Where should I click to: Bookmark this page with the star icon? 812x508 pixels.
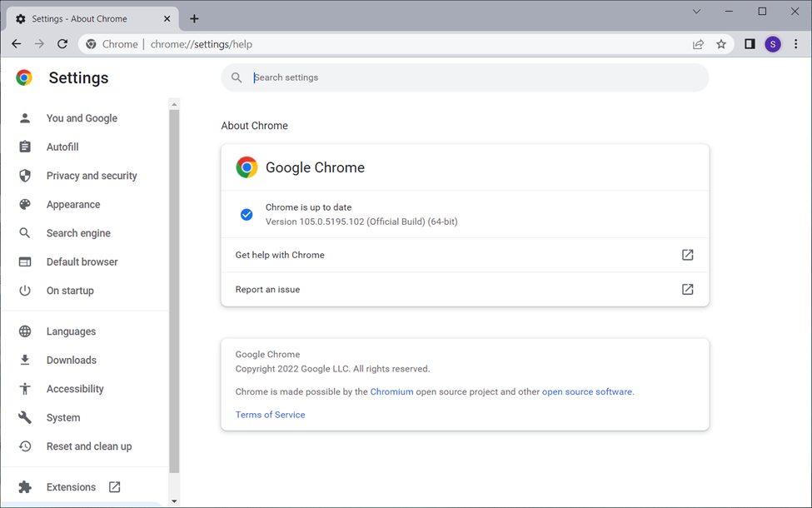pyautogui.click(x=721, y=44)
